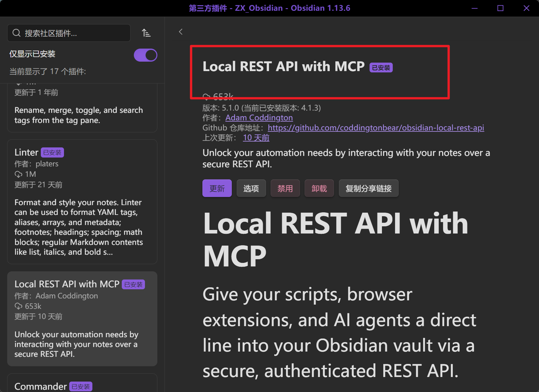Open plugin settings with the 选项 button
This screenshot has height=392, width=539.
click(x=251, y=188)
